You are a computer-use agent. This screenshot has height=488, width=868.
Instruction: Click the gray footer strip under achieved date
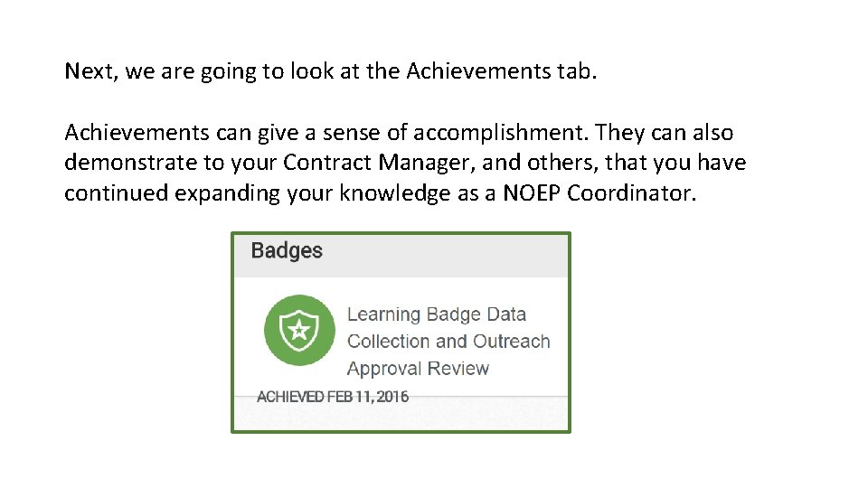point(401,416)
